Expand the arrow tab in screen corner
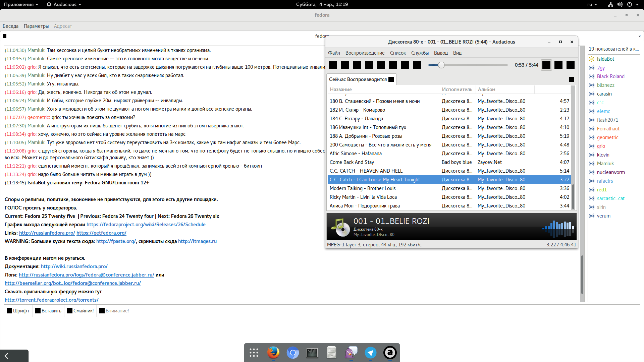This screenshot has height=362, width=644. point(14,356)
